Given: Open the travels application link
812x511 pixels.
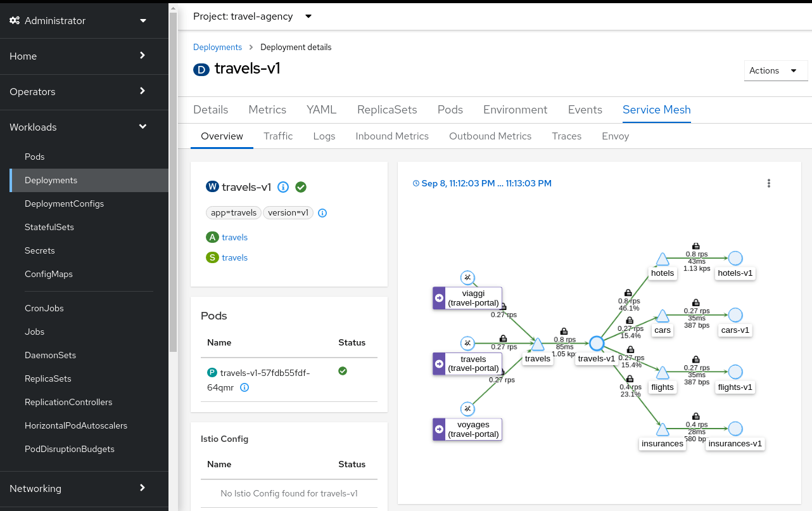Looking at the screenshot, I should [x=234, y=236].
